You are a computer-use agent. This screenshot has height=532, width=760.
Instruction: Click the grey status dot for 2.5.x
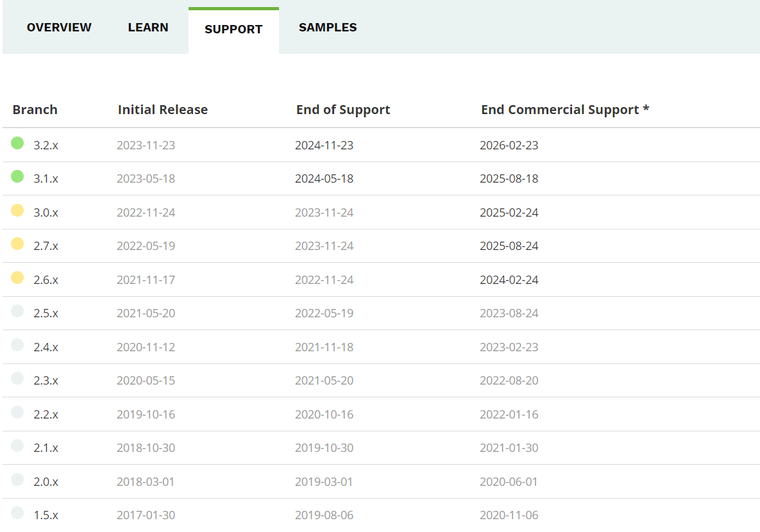17,311
